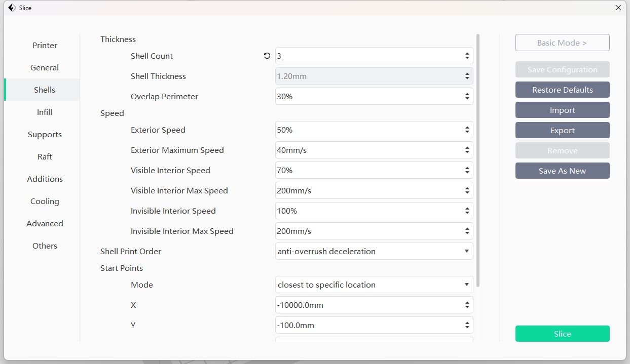Click the Invisible Interior Max Speed stepper
Screen dimensions: 630x364
click(467, 231)
